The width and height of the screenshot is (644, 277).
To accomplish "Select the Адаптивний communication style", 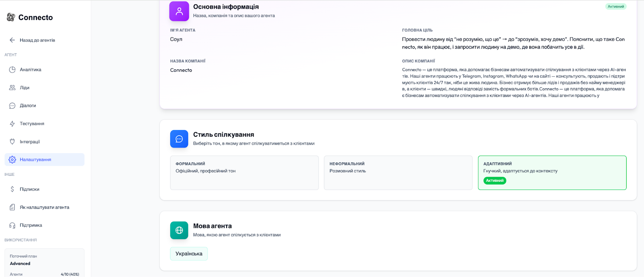I will pyautogui.click(x=552, y=173).
